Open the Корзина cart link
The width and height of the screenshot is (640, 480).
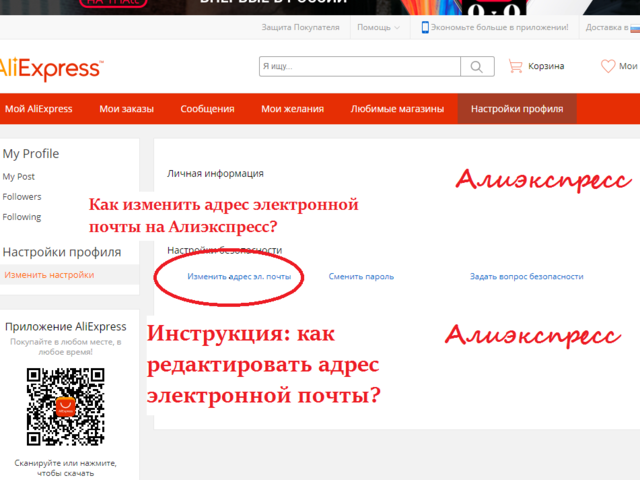[546, 66]
